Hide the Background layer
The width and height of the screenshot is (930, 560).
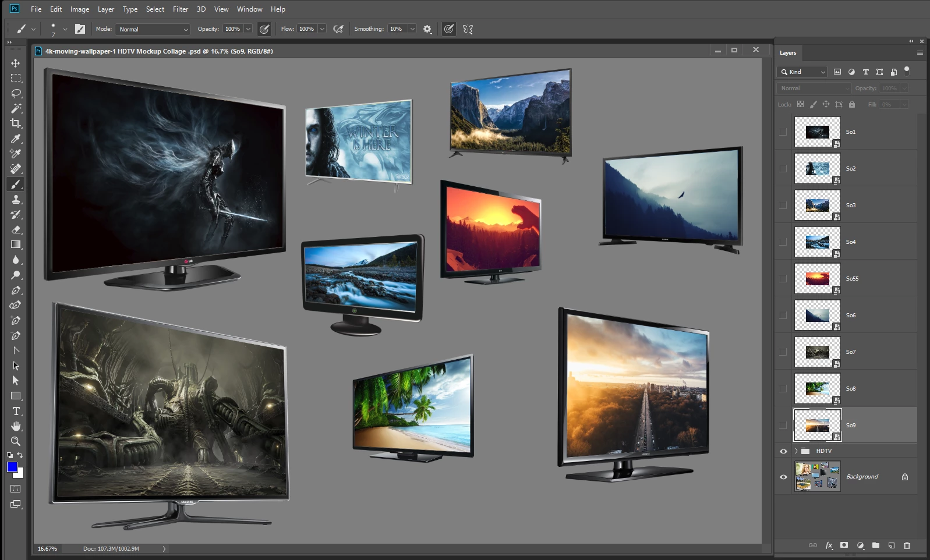tap(783, 477)
